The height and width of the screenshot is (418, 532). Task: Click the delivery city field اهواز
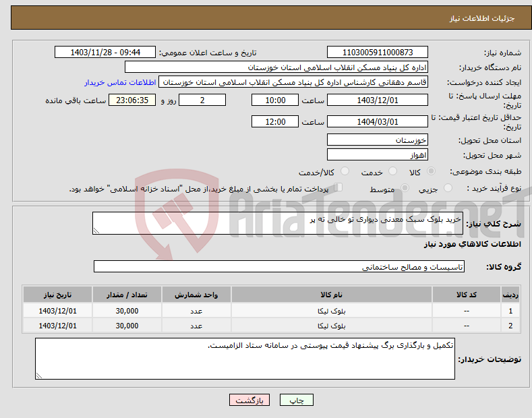pos(378,154)
